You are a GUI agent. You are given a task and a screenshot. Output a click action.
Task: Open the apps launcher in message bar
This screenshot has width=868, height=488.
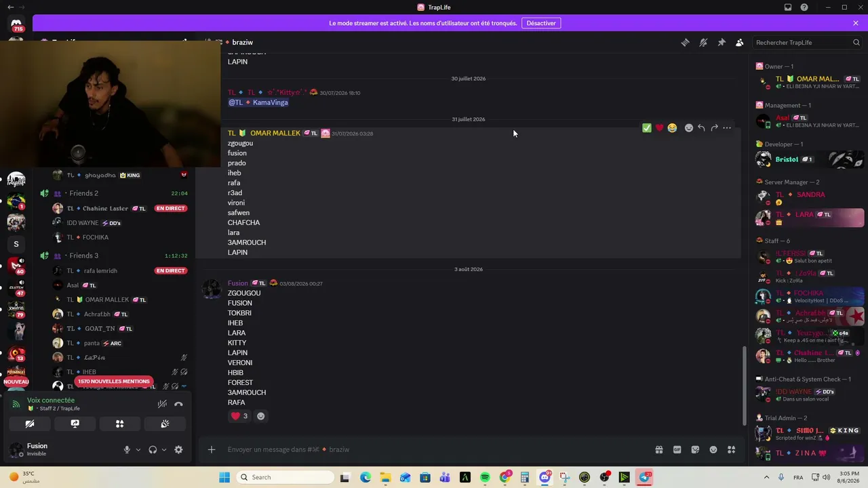tap(732, 449)
